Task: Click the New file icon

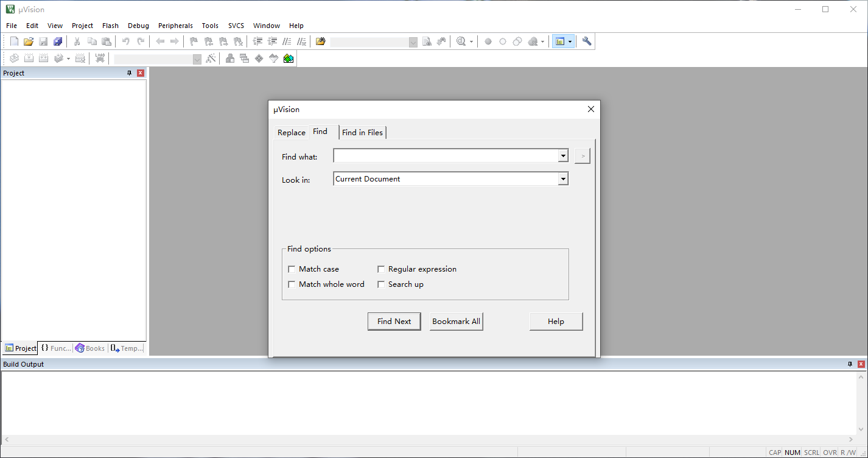Action: [14, 41]
